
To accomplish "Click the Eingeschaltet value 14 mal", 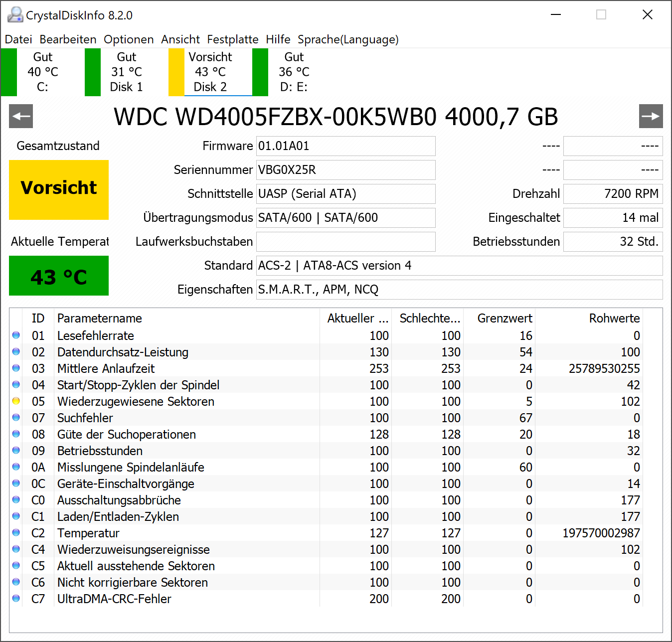I will pyautogui.click(x=613, y=218).
